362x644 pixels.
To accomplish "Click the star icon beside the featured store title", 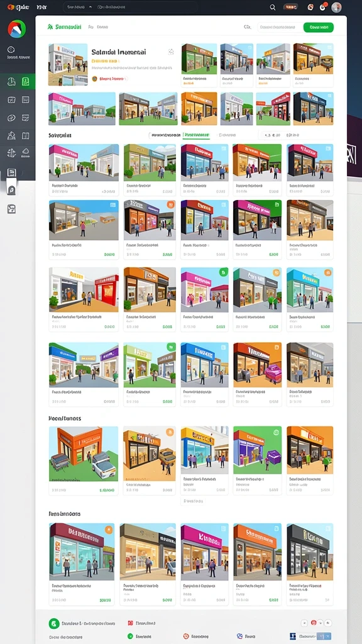I will [x=171, y=52].
